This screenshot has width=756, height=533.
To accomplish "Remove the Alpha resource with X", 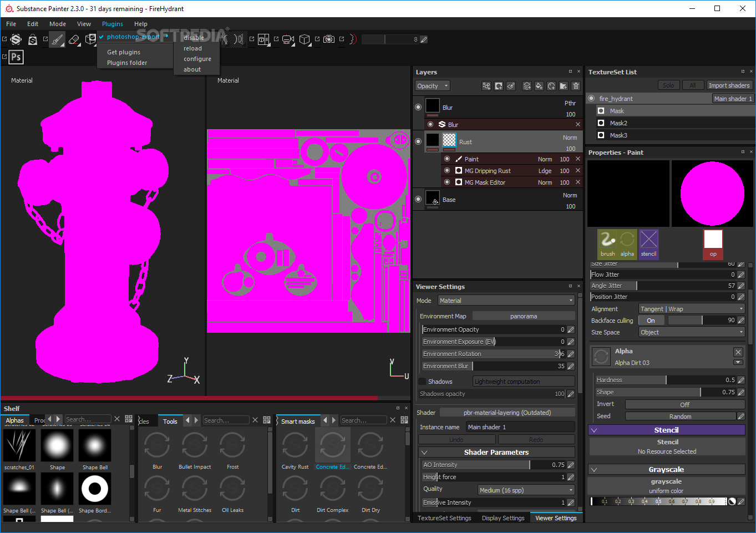I will pos(738,352).
